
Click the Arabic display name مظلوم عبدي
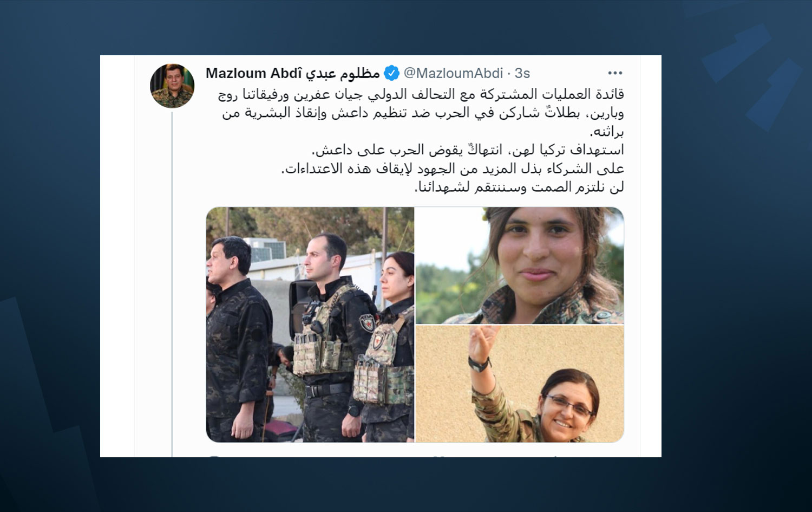343,73
